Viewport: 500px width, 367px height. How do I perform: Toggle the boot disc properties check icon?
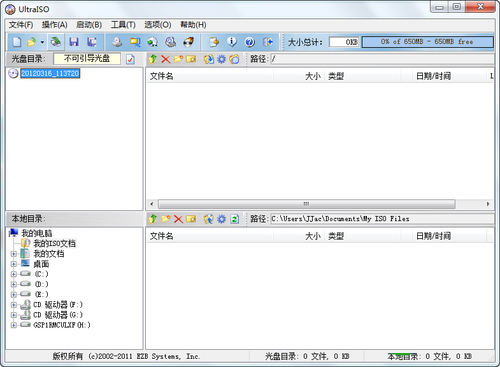pos(130,59)
